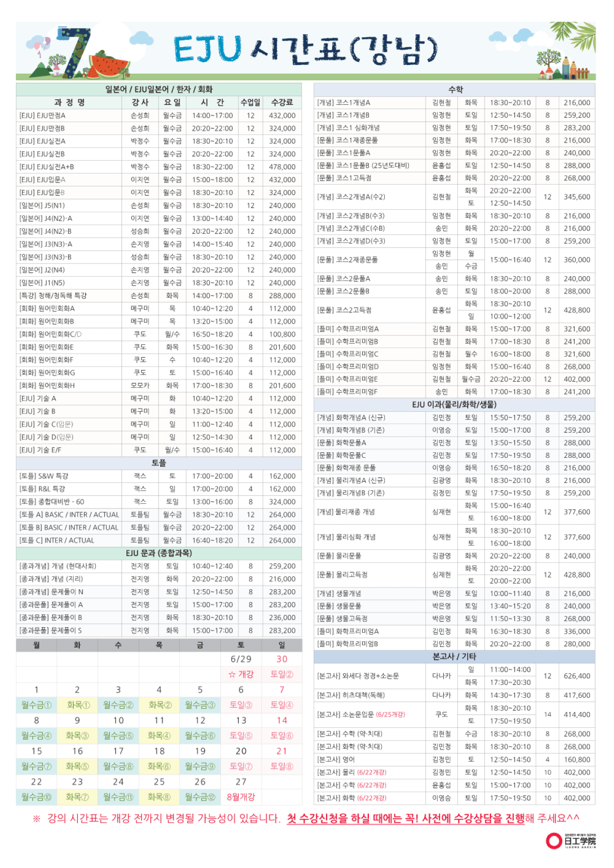Select the "수강료" column header
Viewport: 614px width, 868px height.
coord(282,102)
